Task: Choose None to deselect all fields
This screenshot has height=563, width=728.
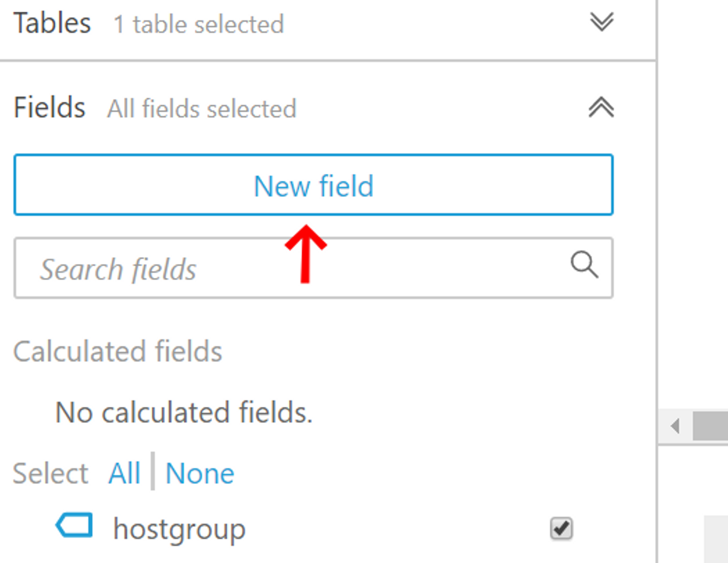Action: tap(200, 474)
